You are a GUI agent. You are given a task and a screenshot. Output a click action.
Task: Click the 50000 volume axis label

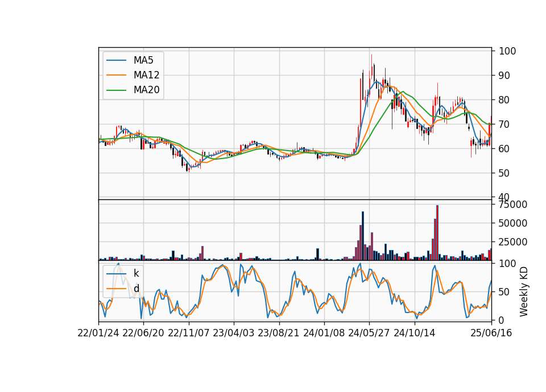pos(513,223)
